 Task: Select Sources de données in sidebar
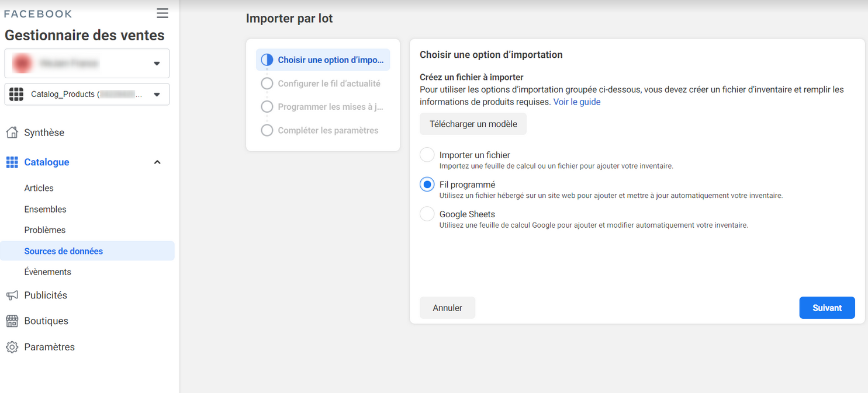(x=88, y=251)
